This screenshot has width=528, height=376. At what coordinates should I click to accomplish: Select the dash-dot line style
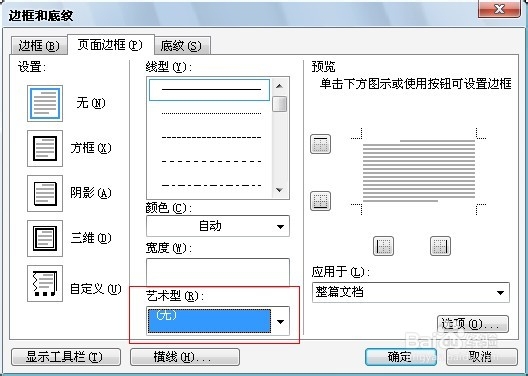click(211, 185)
